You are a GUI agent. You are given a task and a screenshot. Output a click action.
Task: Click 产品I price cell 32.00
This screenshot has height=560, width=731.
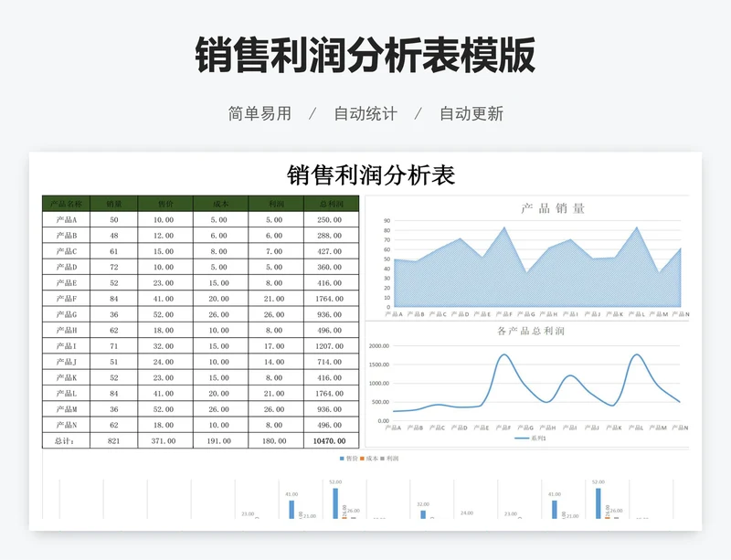click(165, 346)
